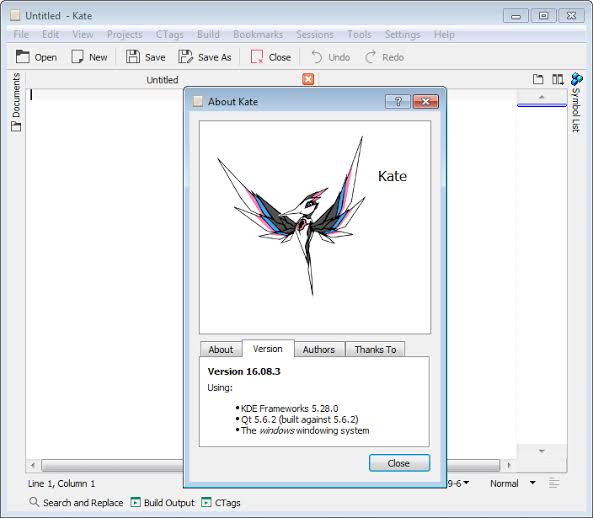This screenshot has width=593, height=518.
Task: Click the minimap scroll down arrow
Action: [542, 451]
